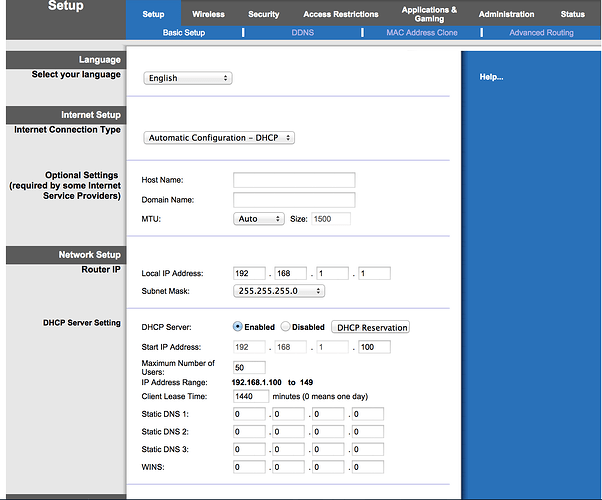
Task: Expand Automatic Configuration - DHCP dropdown
Action: 219,137
